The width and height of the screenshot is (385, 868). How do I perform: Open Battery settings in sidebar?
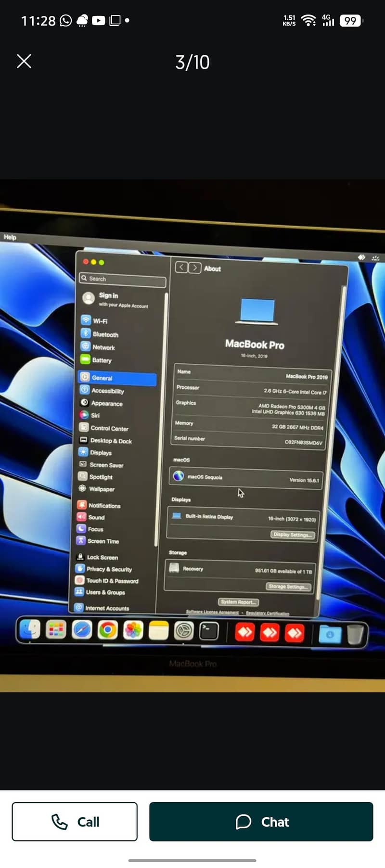point(96,360)
